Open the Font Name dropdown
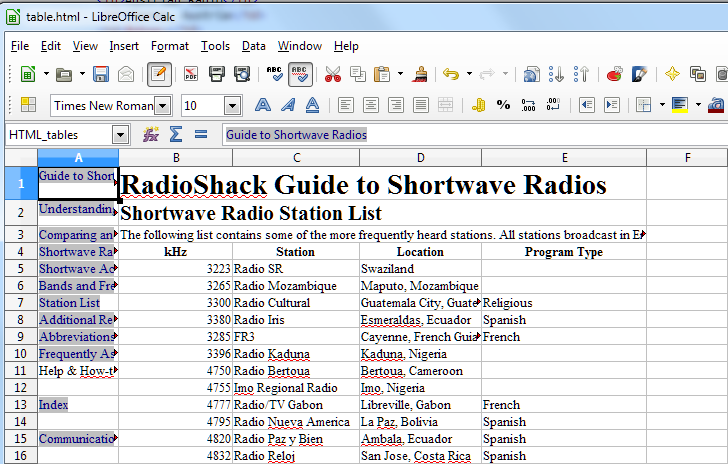The width and height of the screenshot is (728, 464). (x=162, y=106)
